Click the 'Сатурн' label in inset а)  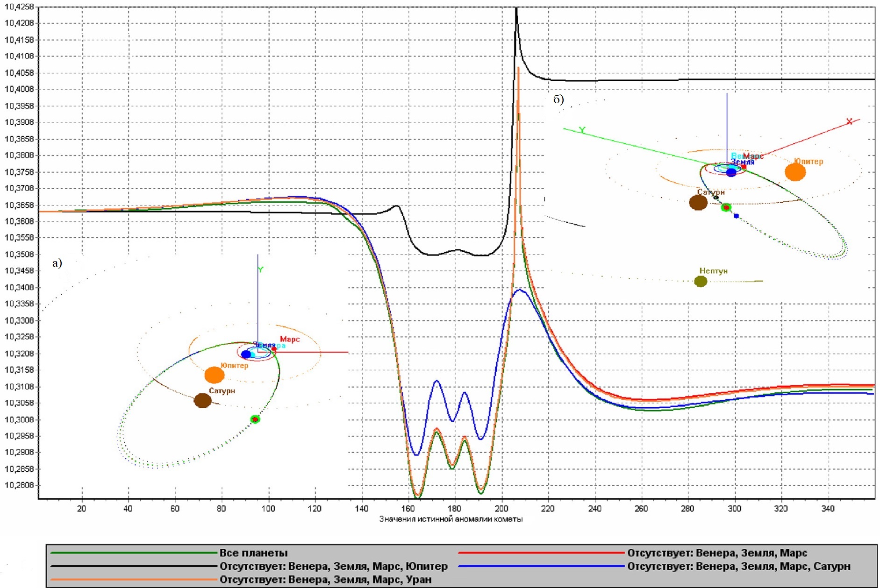(222, 390)
